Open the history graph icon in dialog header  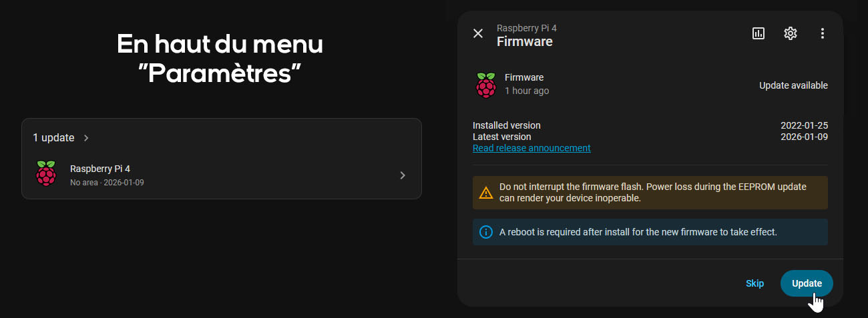point(758,33)
